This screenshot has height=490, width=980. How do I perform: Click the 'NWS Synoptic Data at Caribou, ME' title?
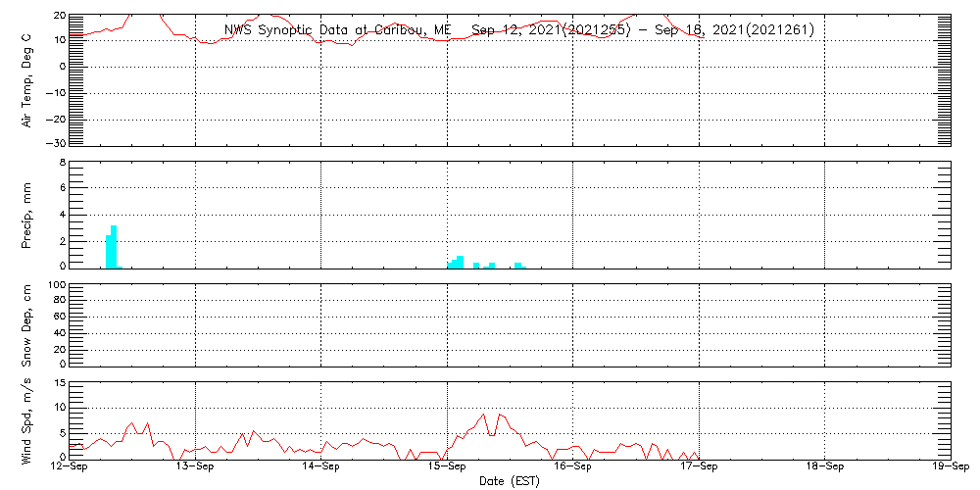coord(337,30)
